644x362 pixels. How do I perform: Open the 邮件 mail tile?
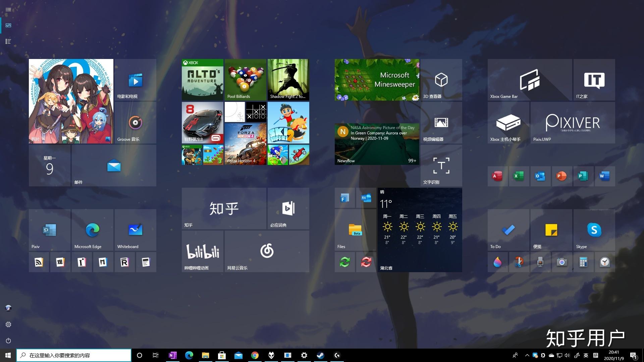pos(114,166)
